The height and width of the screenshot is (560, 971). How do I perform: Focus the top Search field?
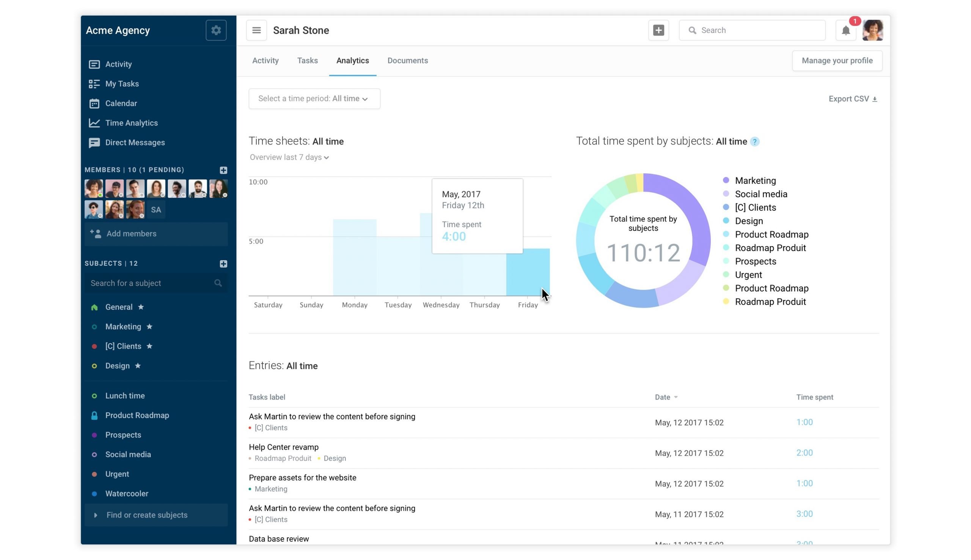tap(752, 30)
